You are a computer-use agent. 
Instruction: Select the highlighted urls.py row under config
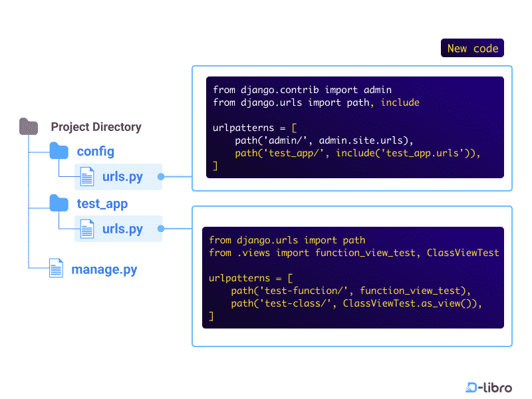(118, 176)
